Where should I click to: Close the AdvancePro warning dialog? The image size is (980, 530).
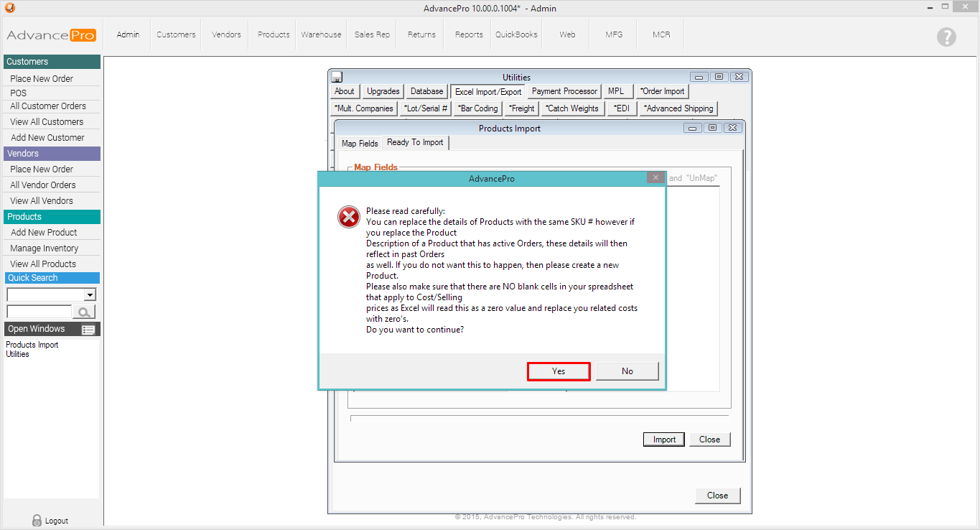tap(654, 178)
